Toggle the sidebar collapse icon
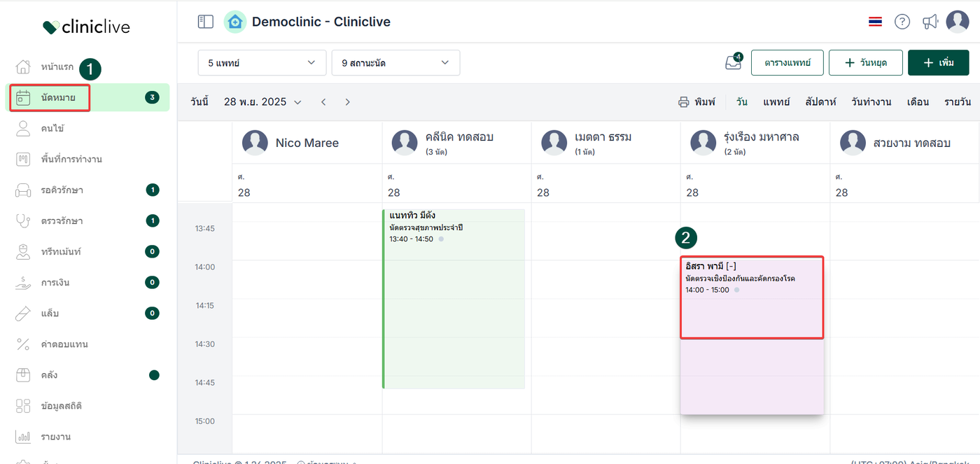This screenshot has height=464, width=980. point(205,22)
